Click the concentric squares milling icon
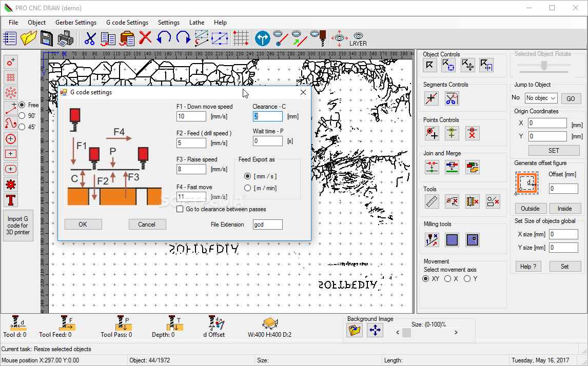588x366 pixels. pyautogui.click(x=452, y=239)
